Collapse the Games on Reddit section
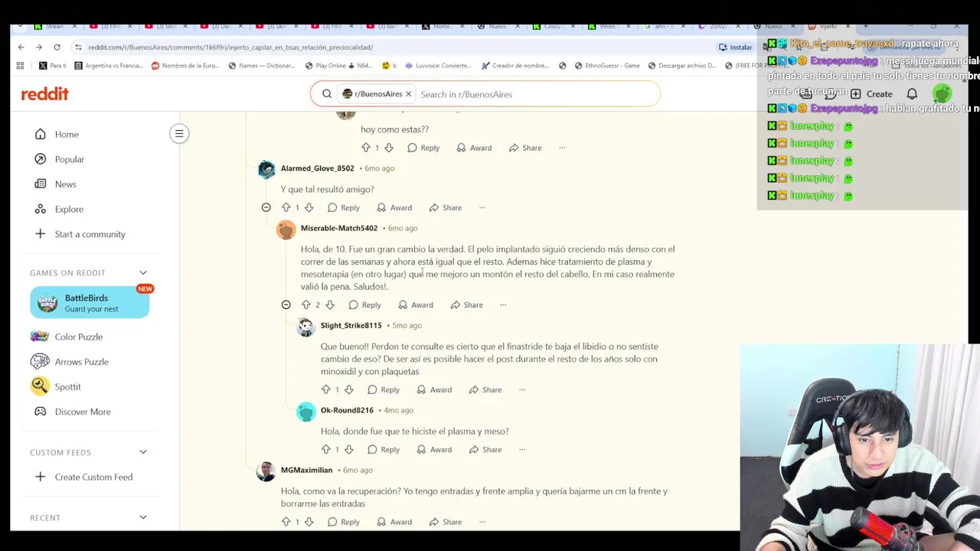 pos(142,272)
